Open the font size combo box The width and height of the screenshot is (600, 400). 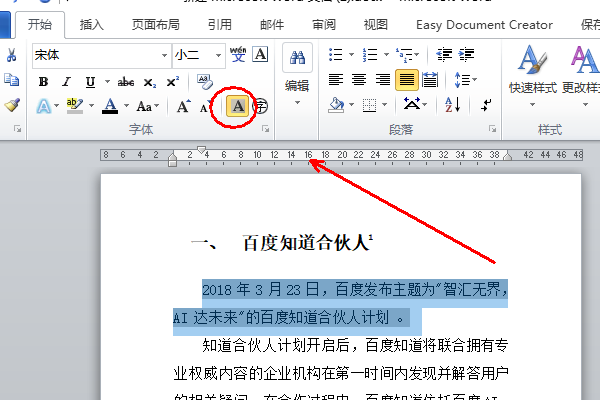pos(199,56)
